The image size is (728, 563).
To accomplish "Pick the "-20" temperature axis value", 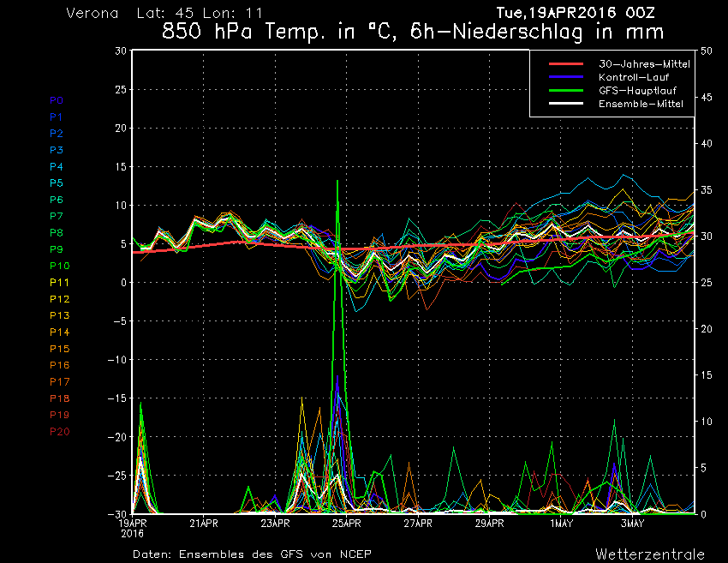I will (117, 437).
